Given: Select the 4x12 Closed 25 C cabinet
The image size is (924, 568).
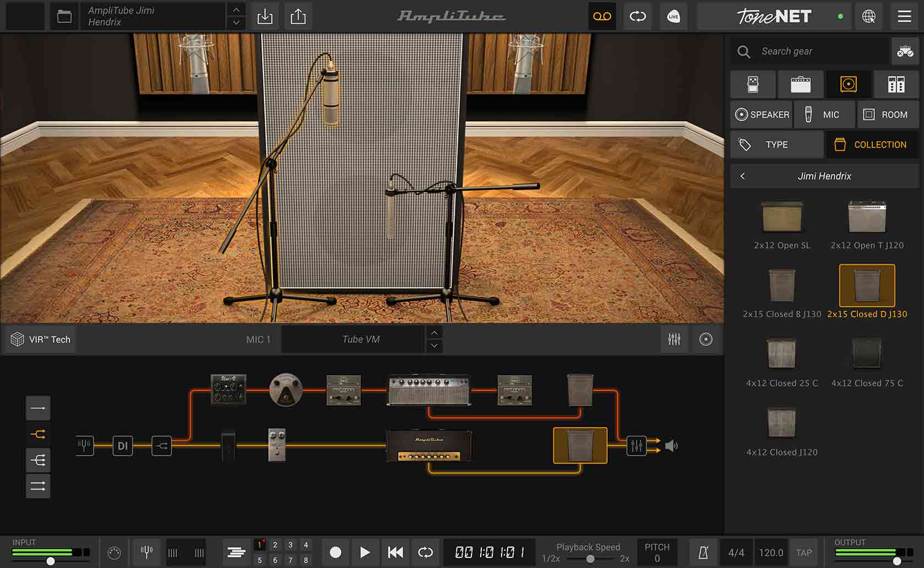Looking at the screenshot, I should (x=782, y=362).
